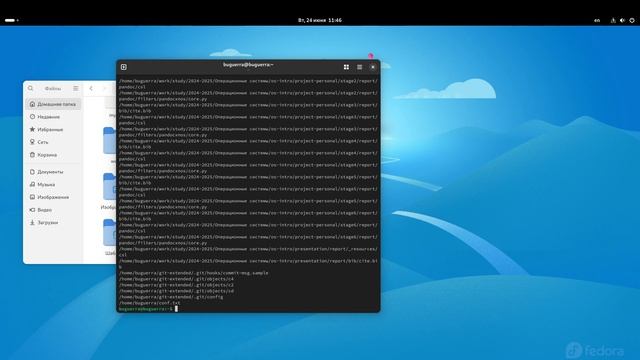Go forward in the Files window

[x=104, y=88]
